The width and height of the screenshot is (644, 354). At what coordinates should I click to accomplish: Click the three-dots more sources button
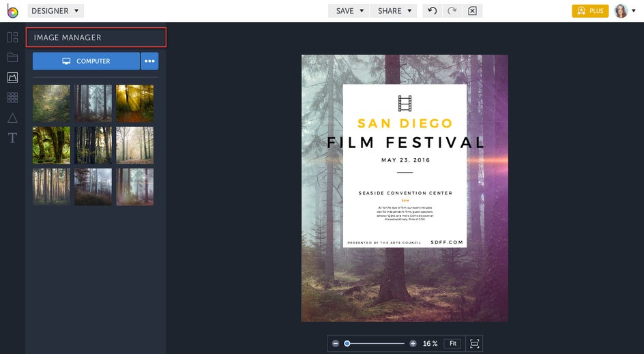[x=149, y=61]
